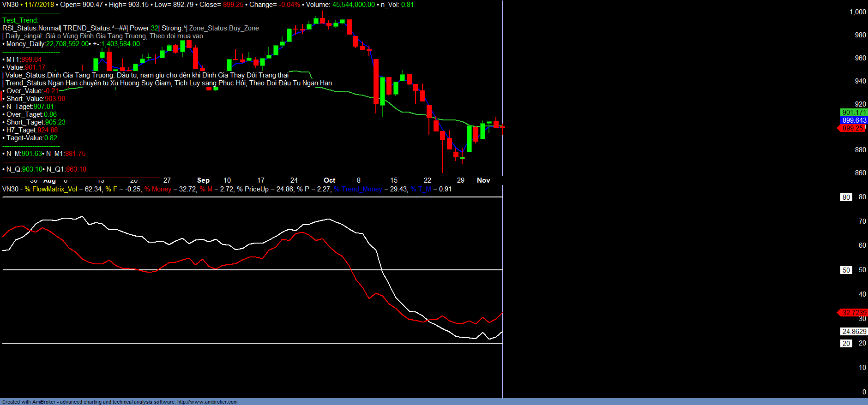Select the blue 899.643 price marker

point(854,120)
